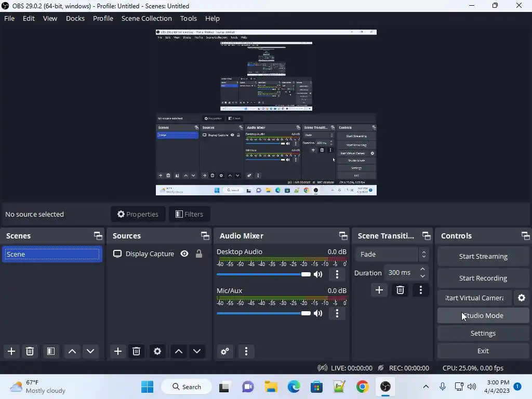Pop out the Audio Mixer dock

[x=343, y=236]
